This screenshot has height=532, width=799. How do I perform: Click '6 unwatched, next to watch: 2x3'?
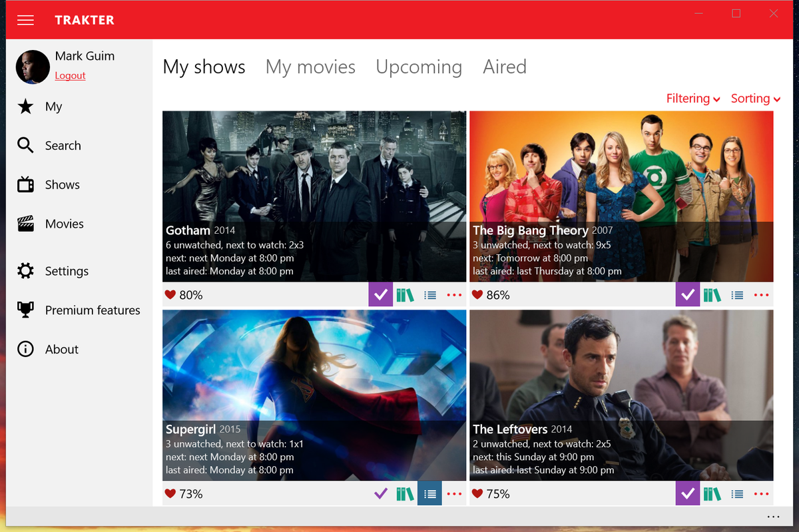234,245
